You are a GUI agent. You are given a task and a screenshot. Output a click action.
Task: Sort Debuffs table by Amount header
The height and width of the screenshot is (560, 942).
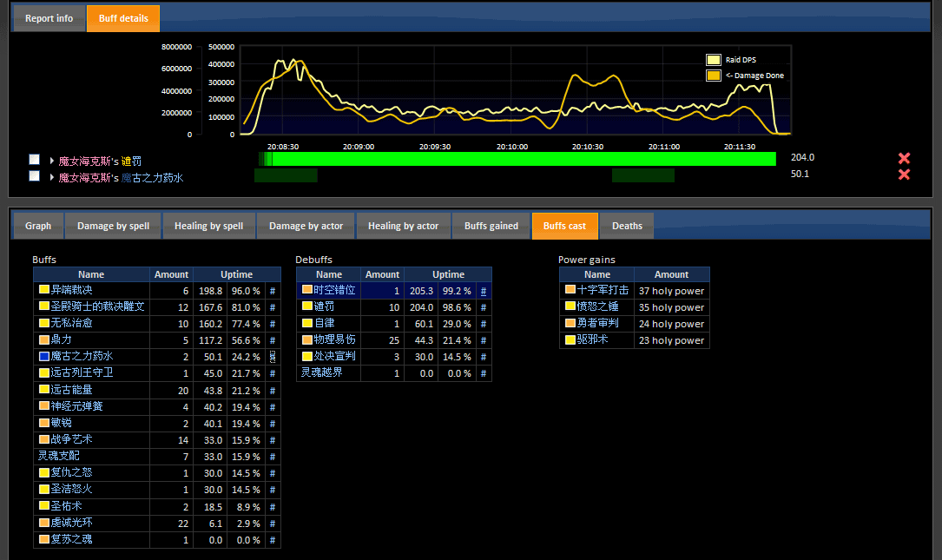(382, 274)
